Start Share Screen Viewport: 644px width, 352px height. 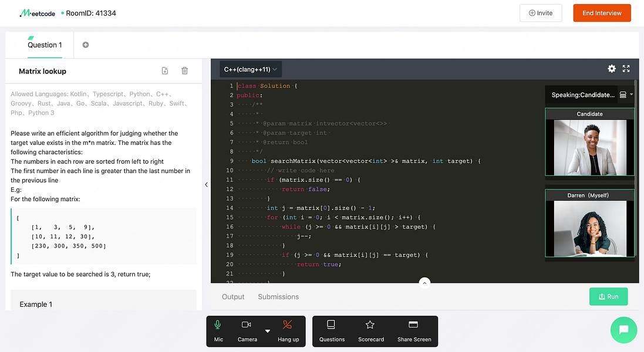(x=414, y=331)
